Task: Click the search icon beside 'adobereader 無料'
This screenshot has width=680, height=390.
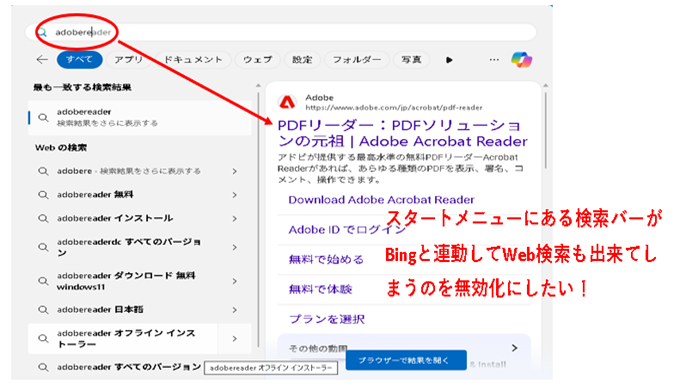Action: pyautogui.click(x=43, y=195)
